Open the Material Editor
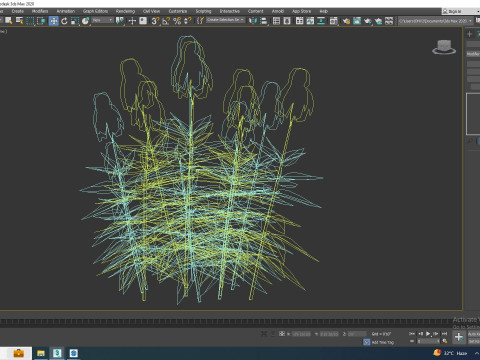The image size is (480, 360). click(333, 21)
